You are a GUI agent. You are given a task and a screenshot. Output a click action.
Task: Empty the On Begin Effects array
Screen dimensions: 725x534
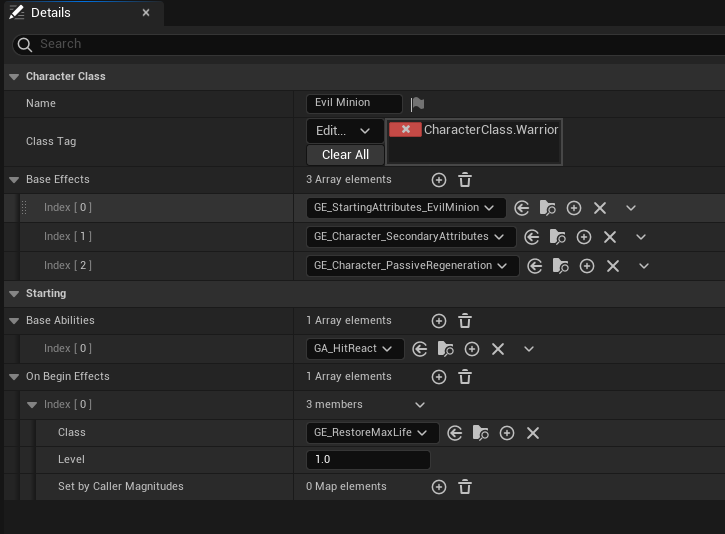coord(465,377)
